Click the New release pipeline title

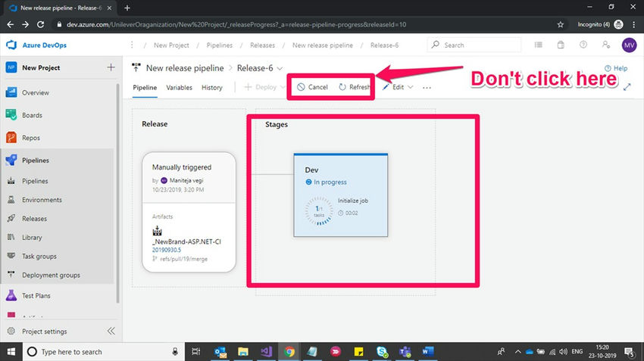(185, 68)
